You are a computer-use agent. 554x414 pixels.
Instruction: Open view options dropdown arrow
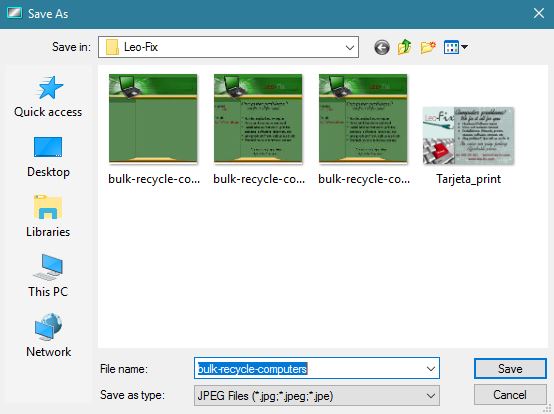point(464,47)
